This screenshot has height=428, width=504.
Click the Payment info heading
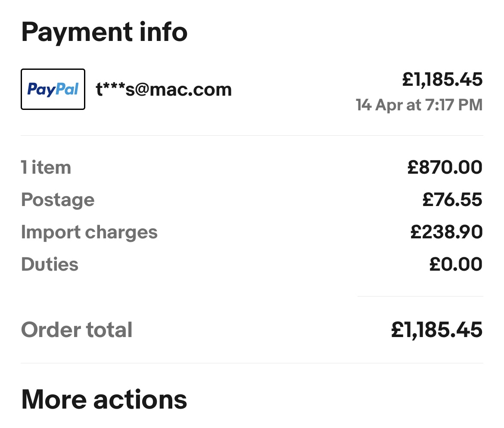(x=104, y=32)
